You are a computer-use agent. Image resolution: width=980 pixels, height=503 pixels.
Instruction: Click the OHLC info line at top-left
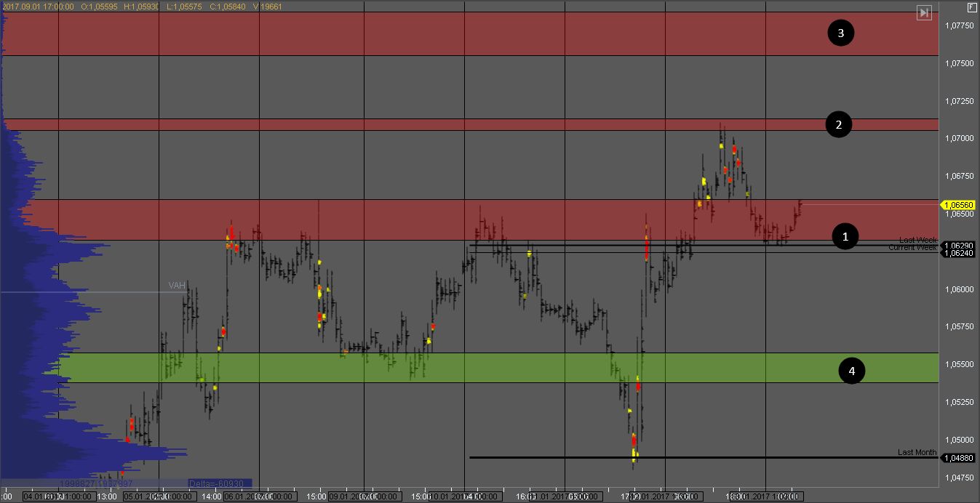[142, 7]
